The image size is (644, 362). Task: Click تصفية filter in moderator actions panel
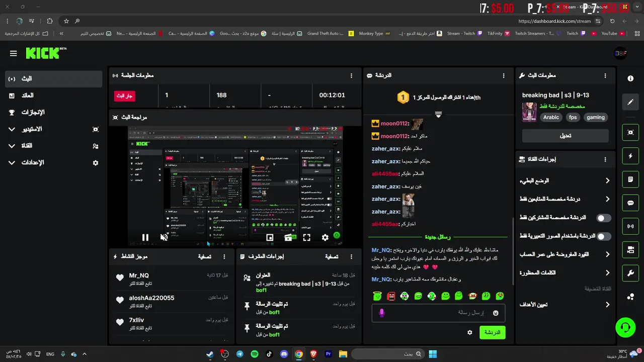coord(331,256)
